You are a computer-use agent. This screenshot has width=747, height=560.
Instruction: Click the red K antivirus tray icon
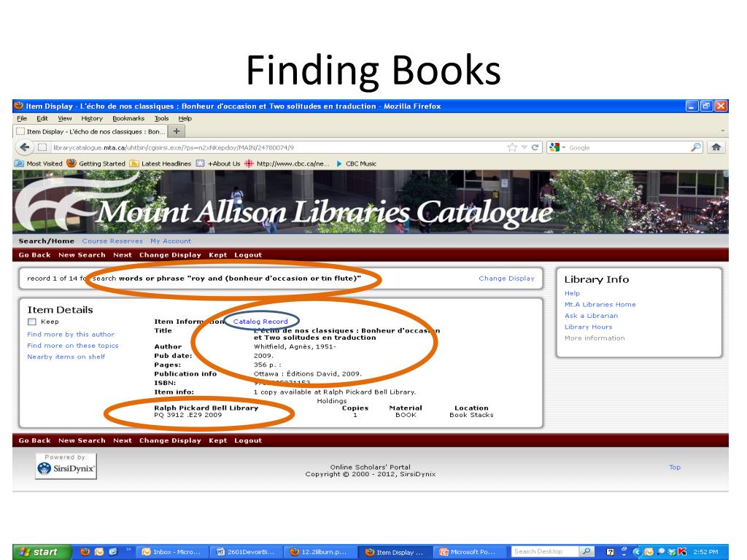682,552
